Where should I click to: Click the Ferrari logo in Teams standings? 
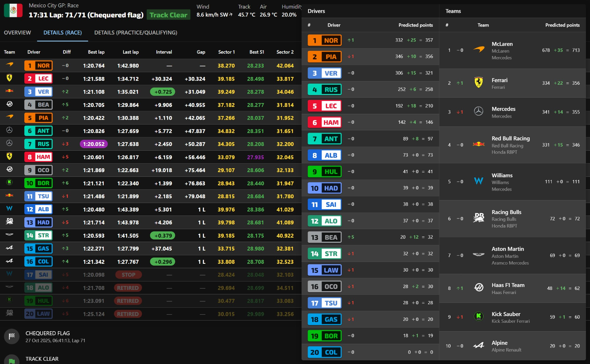pos(479,83)
